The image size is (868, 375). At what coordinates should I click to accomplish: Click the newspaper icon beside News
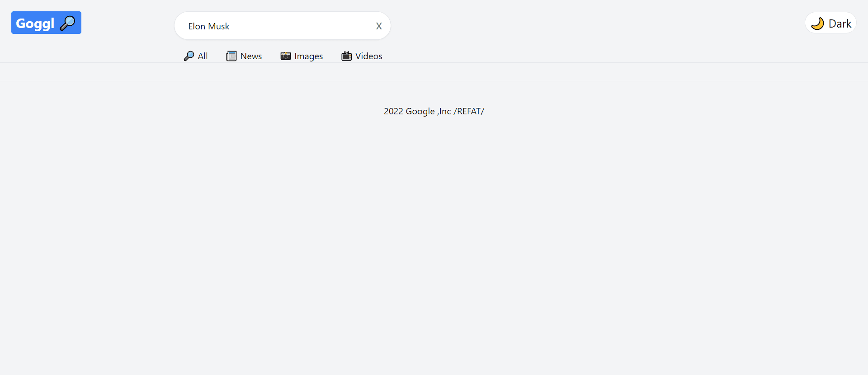click(x=231, y=56)
